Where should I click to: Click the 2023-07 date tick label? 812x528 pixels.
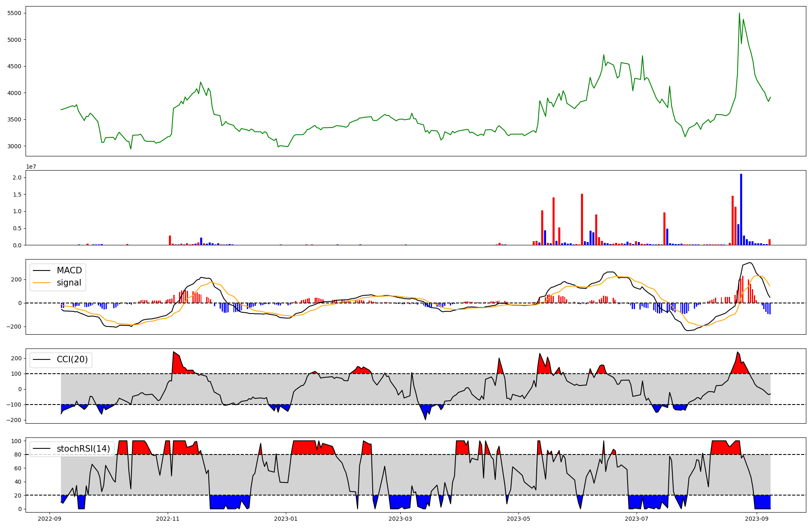coord(637,519)
